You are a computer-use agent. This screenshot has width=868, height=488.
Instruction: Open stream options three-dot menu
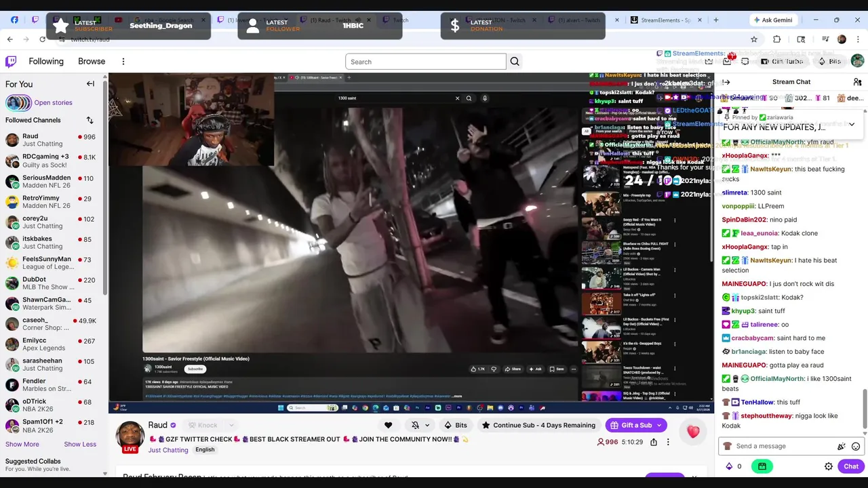point(668,442)
